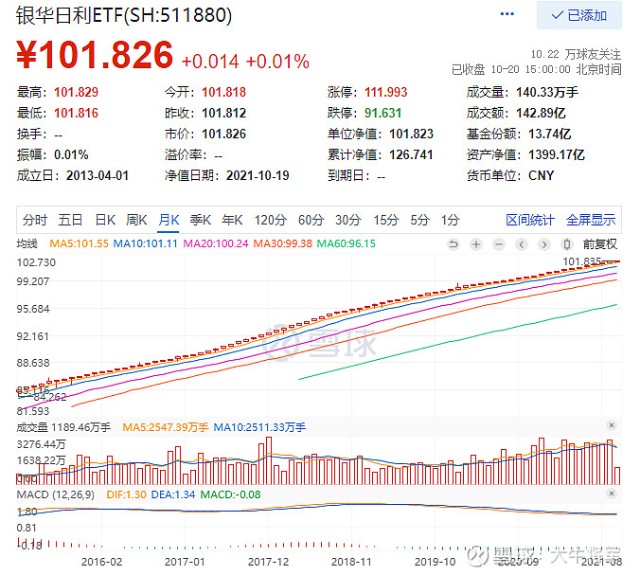
Task: Choose the 年K yearly tab
Action: (x=233, y=220)
